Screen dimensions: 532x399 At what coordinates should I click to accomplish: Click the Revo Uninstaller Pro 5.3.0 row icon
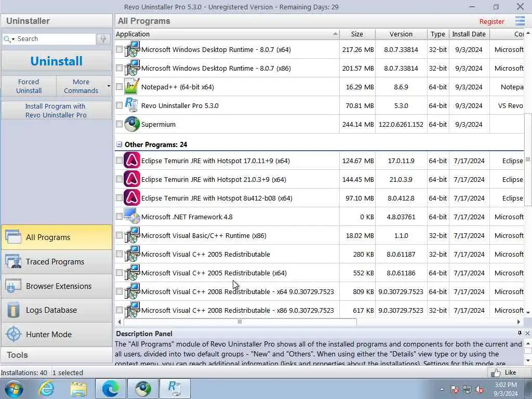(x=131, y=105)
